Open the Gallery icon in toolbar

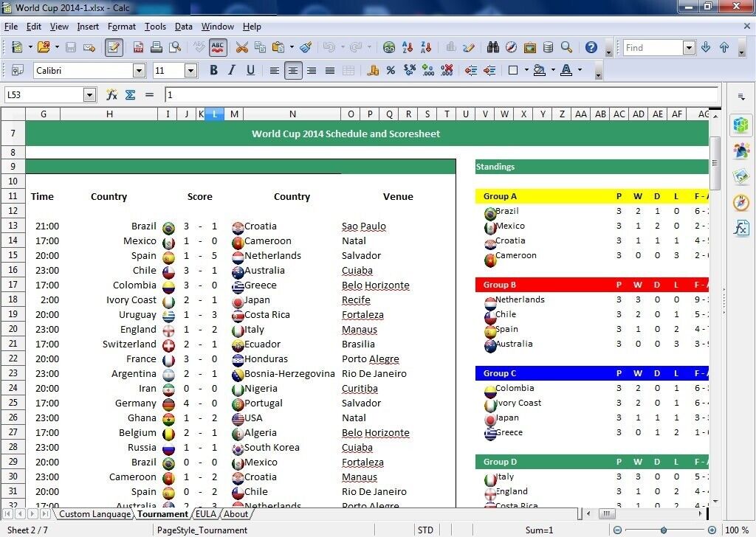point(530,47)
